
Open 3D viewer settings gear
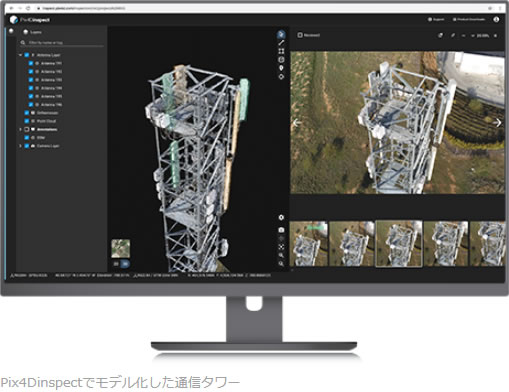coord(281,217)
